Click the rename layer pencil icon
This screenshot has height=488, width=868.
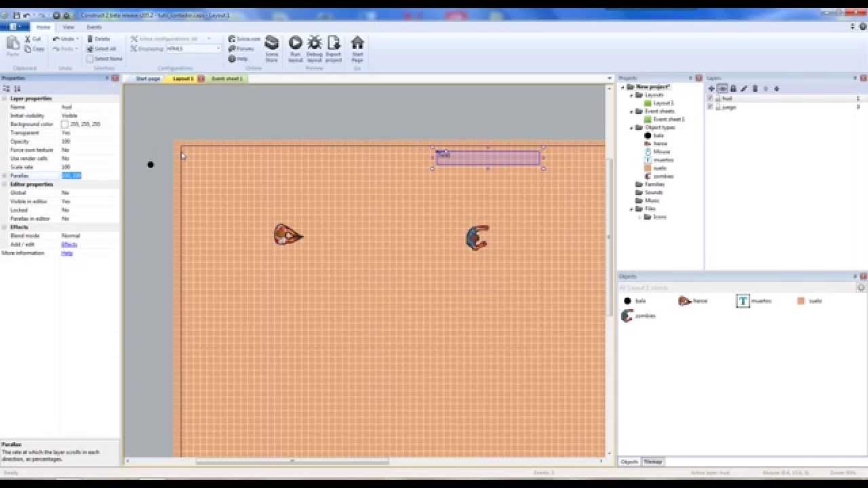pyautogui.click(x=744, y=89)
